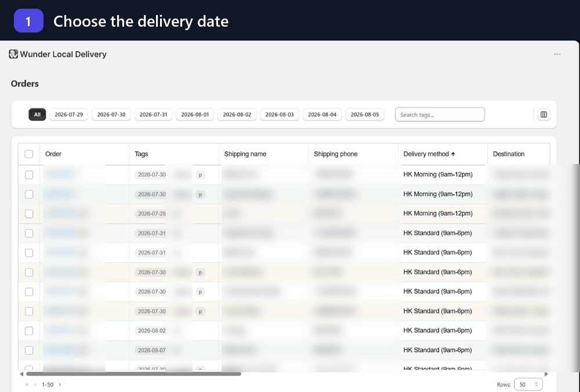Image resolution: width=580 pixels, height=392 pixels.
Task: Select the All date filter tab
Action: pos(37,115)
